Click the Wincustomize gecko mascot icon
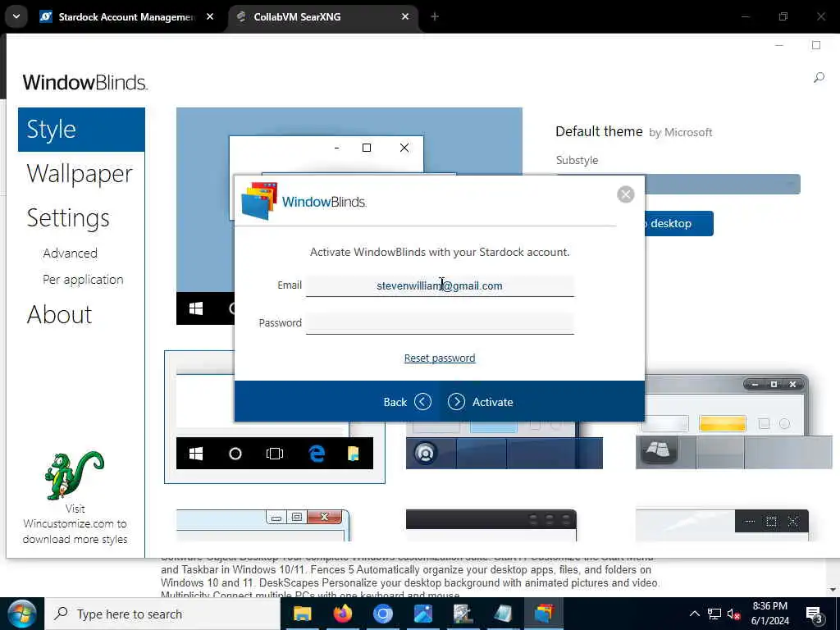Image resolution: width=840 pixels, height=630 pixels. 74,475
